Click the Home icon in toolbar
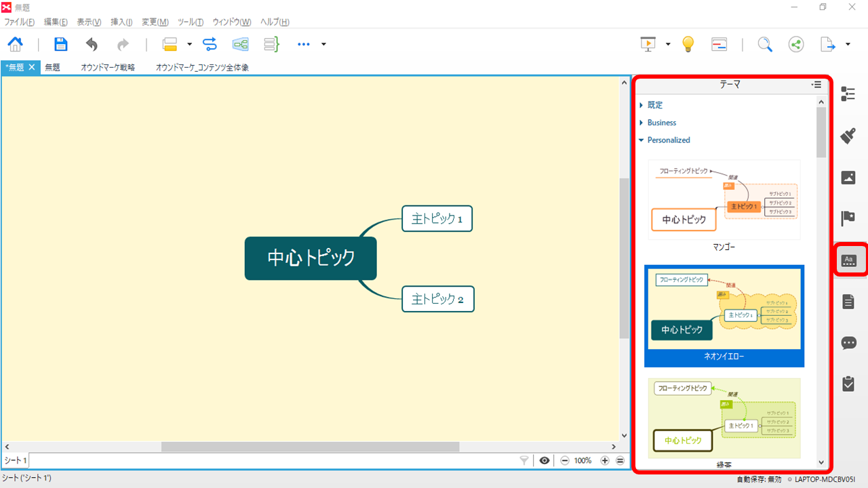Viewport: 868px width, 488px height. point(15,45)
